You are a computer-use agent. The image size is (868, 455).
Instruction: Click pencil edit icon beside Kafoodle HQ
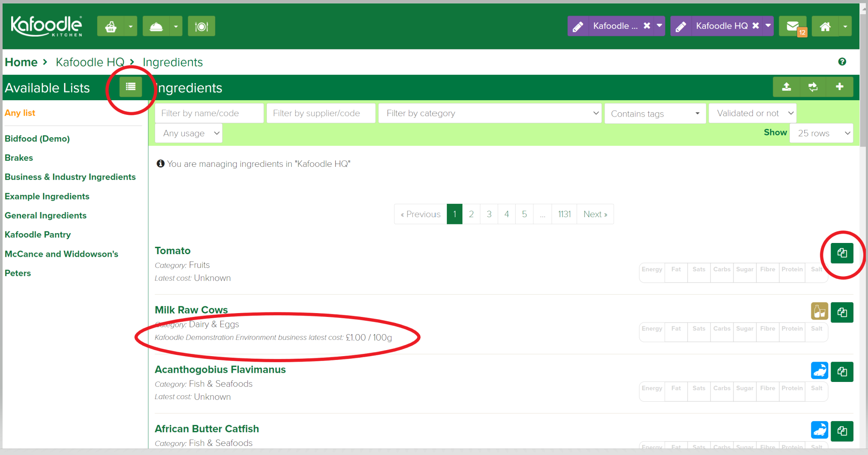(x=681, y=26)
